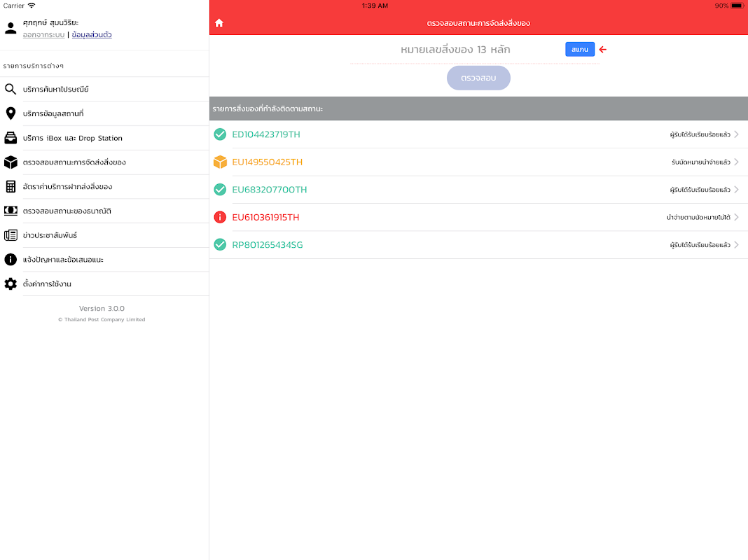Image resolution: width=748 pixels, height=560 pixels.
Task: Click the ตรวจสอบ check button
Action: coord(478,78)
